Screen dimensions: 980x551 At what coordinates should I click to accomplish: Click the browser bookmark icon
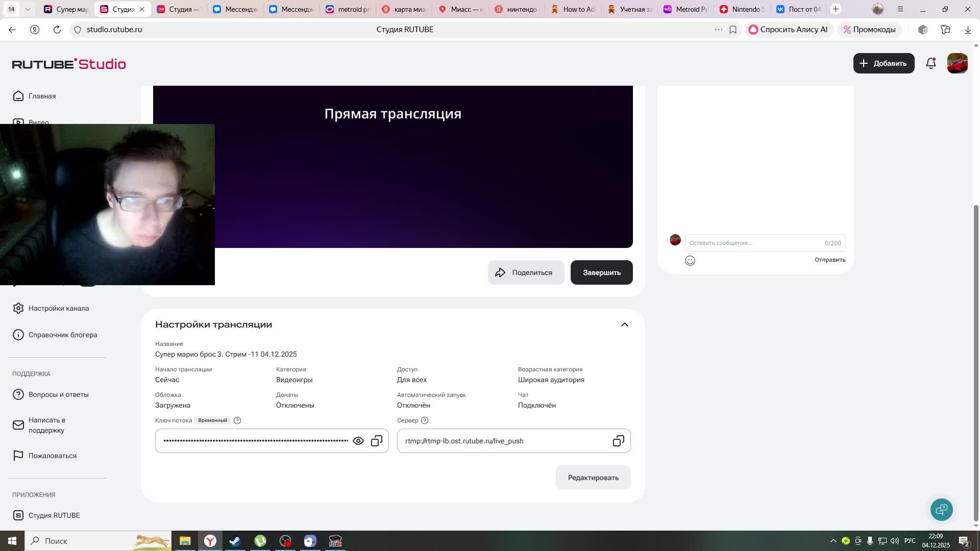[x=733, y=30]
